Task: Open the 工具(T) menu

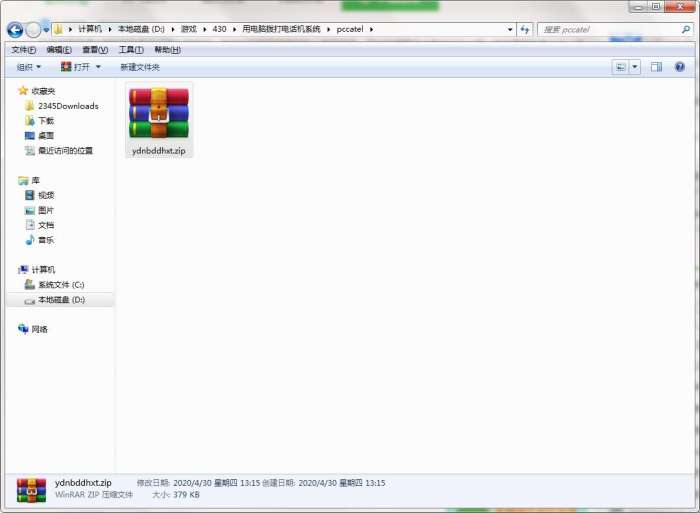Action: point(131,50)
